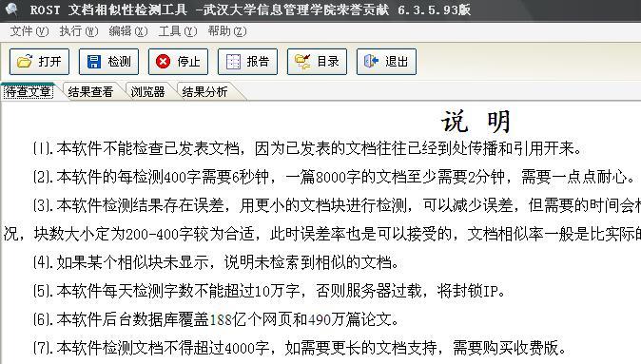Switch to the 结果分析 tab
This screenshot has width=641, height=364.
coord(204,91)
